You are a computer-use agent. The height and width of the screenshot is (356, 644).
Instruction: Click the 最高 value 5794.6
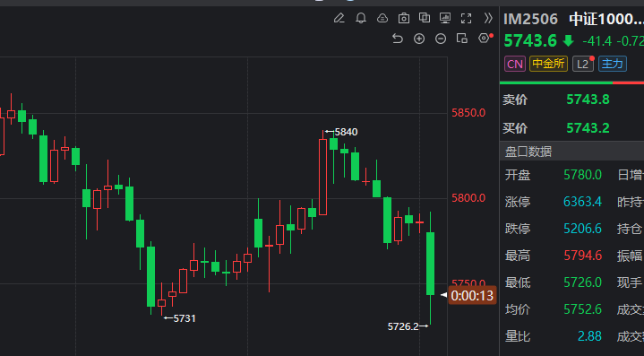pyautogui.click(x=582, y=256)
